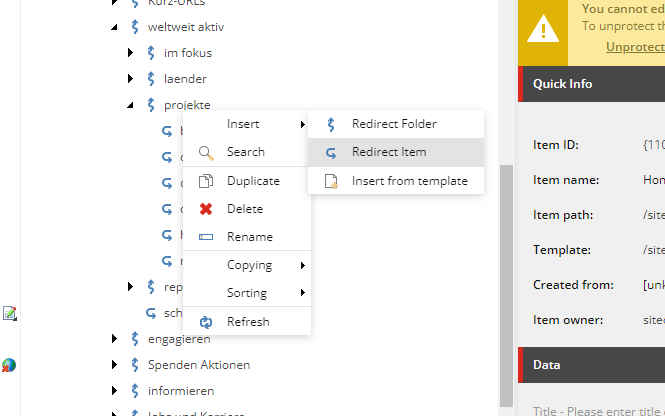Select the informieren tree item

tap(181, 391)
